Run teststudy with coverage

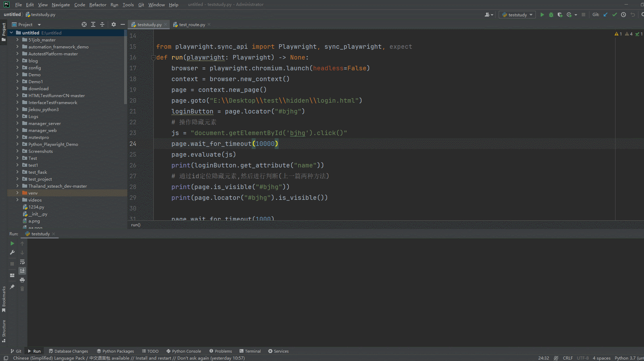[x=560, y=15]
